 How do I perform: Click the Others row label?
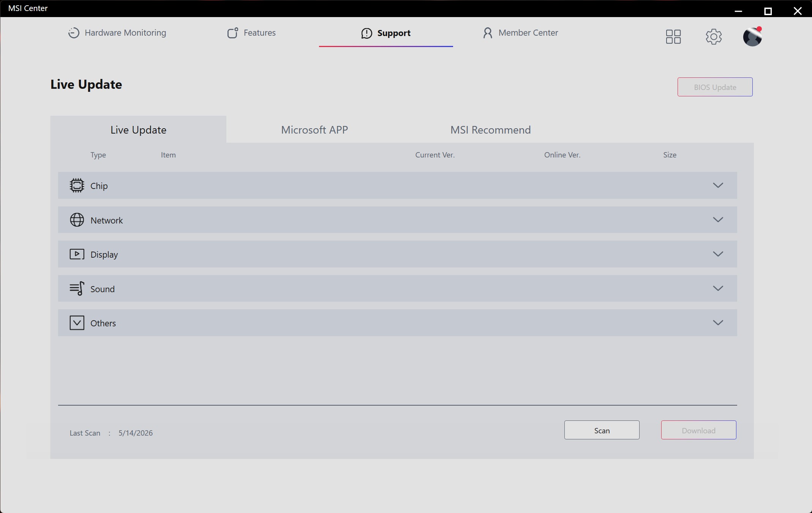tap(103, 323)
